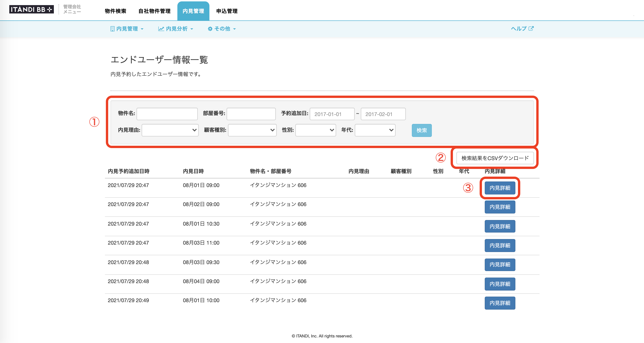
Task: Open 内見詳細 for 08月01日 09:00 viewing
Action: coord(500,188)
